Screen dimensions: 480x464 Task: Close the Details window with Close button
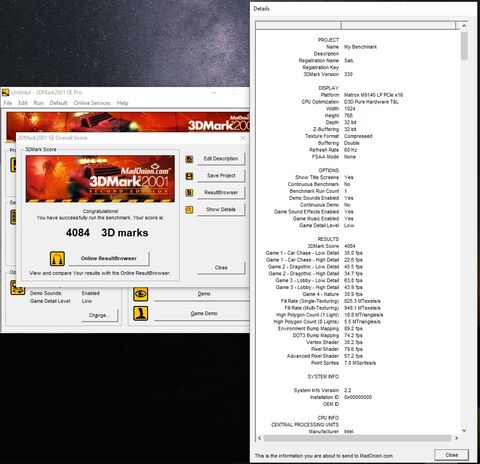pos(451,455)
